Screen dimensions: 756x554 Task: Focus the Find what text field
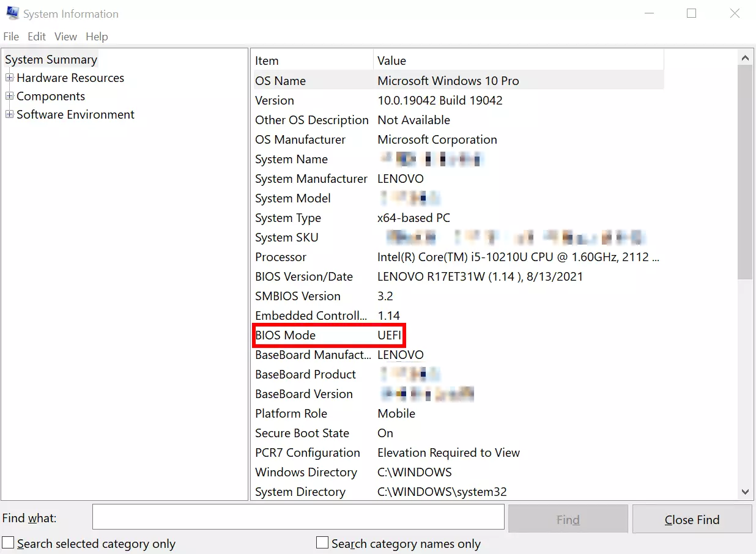point(298,517)
